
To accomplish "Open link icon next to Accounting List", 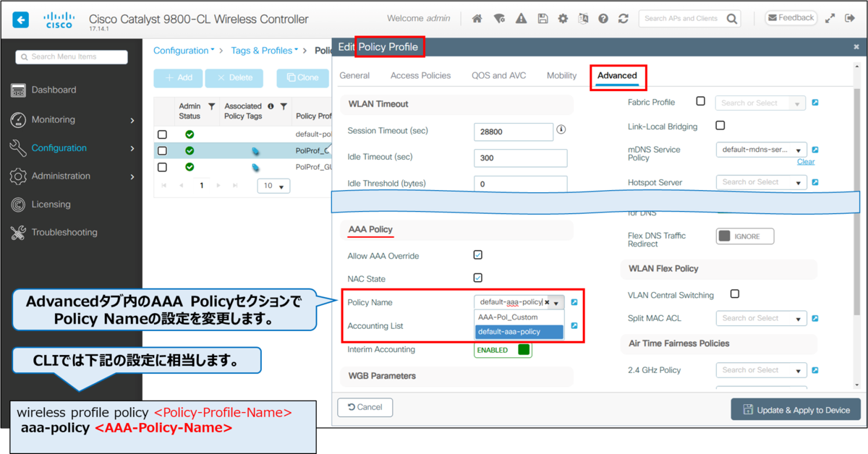I will click(x=574, y=326).
